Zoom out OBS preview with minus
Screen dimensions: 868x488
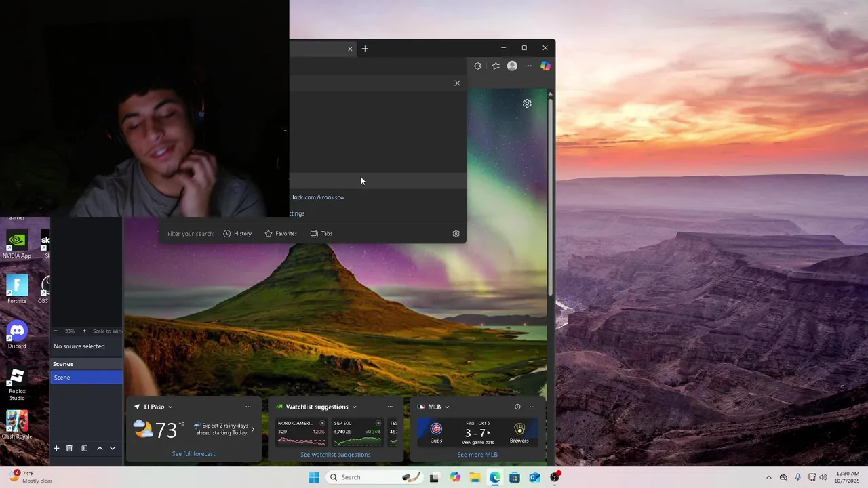tap(56, 331)
